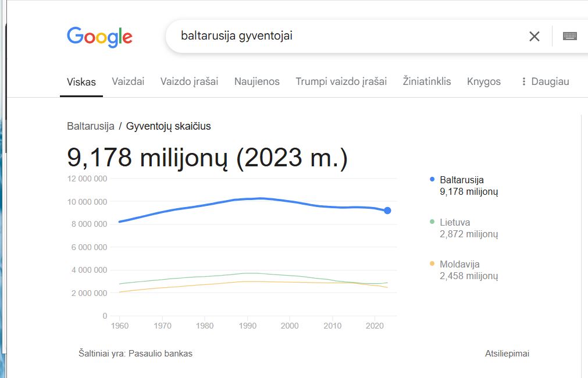
Task: Click the Baltarusija breadcrumb link
Action: [90, 126]
